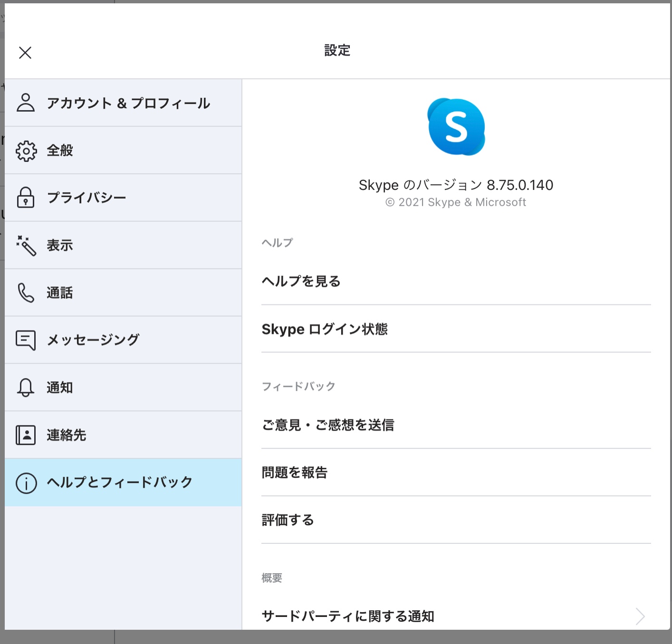Switch to the 全般 settings tab
This screenshot has width=672, height=644.
tap(123, 150)
